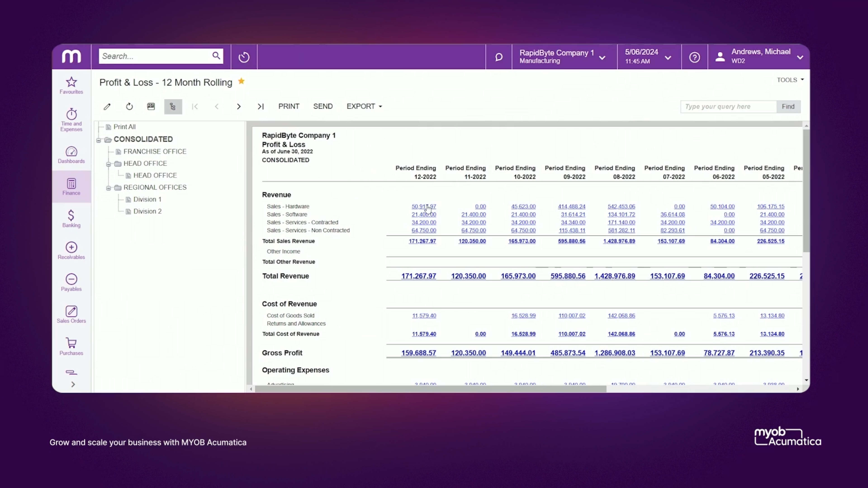Click the Edit (pencil) toolbar icon

107,106
